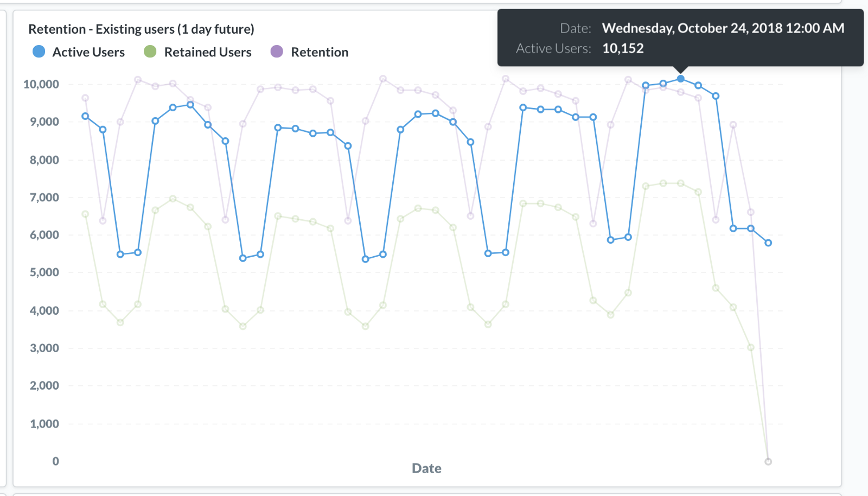868x496 pixels.
Task: Hide the Retention series via its legend label
Action: pyautogui.click(x=320, y=52)
